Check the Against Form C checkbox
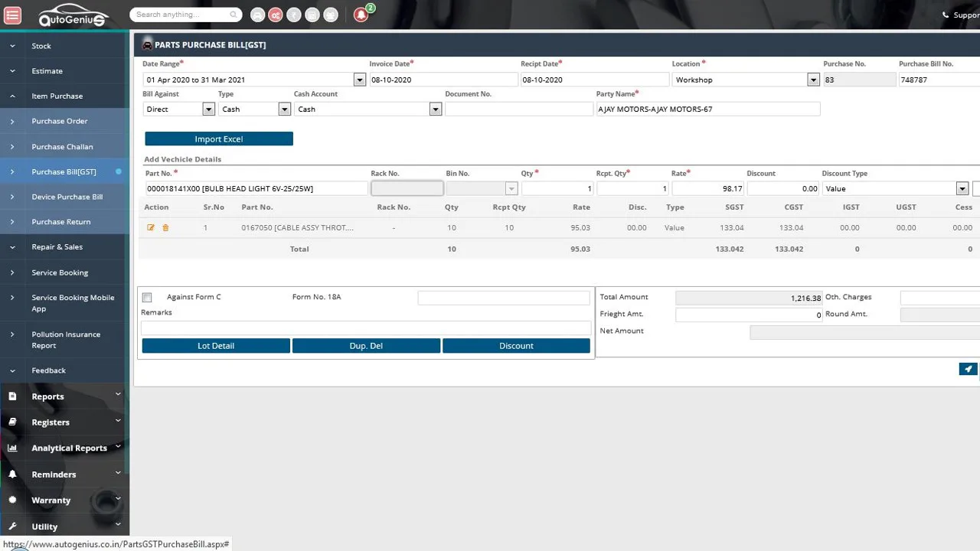The width and height of the screenshot is (980, 551). [147, 297]
